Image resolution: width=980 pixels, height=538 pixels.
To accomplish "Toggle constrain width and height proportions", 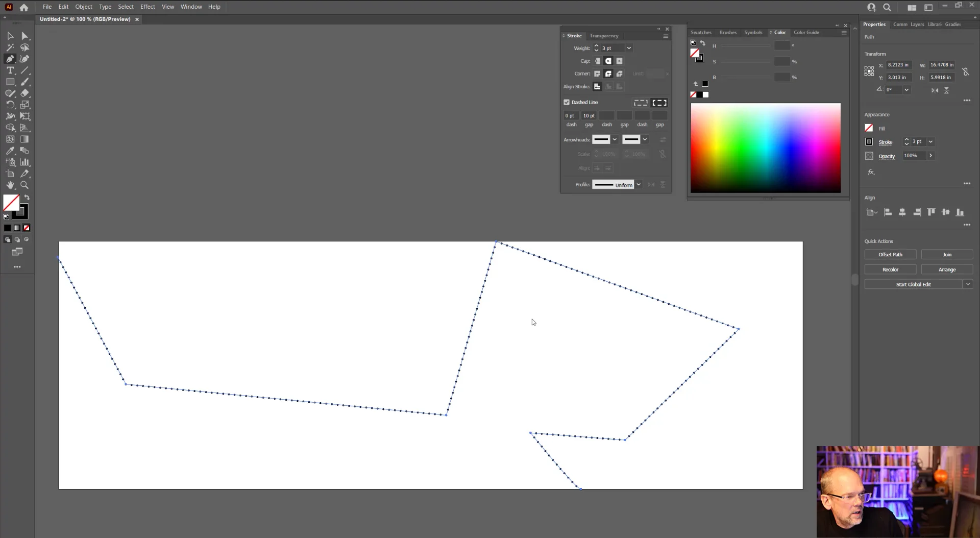I will [966, 71].
